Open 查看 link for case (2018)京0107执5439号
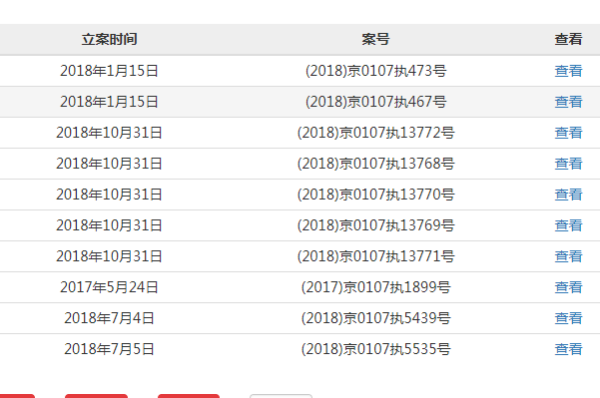Screen dimensions: 600x398 click(x=569, y=318)
